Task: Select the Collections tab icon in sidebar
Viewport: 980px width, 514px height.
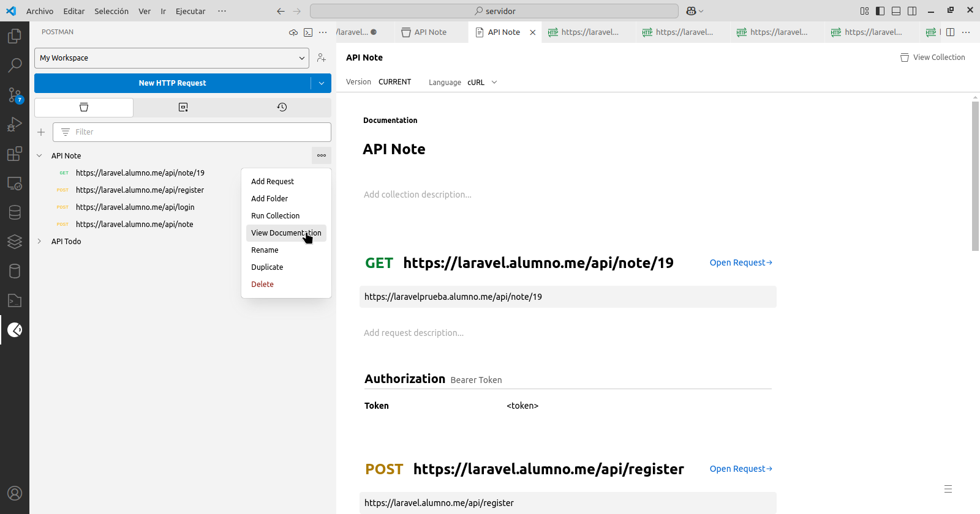Action: click(x=84, y=107)
